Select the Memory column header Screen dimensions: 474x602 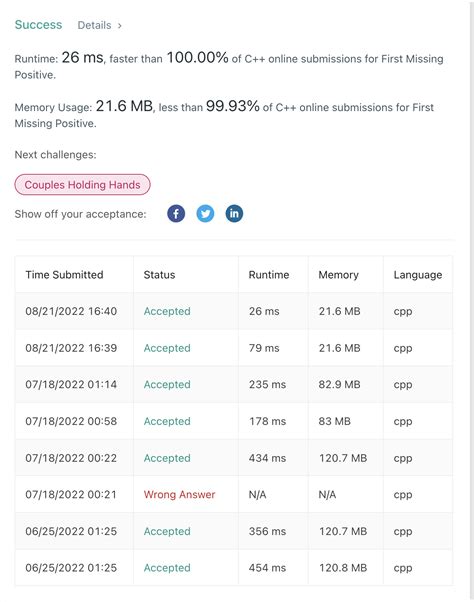click(339, 275)
